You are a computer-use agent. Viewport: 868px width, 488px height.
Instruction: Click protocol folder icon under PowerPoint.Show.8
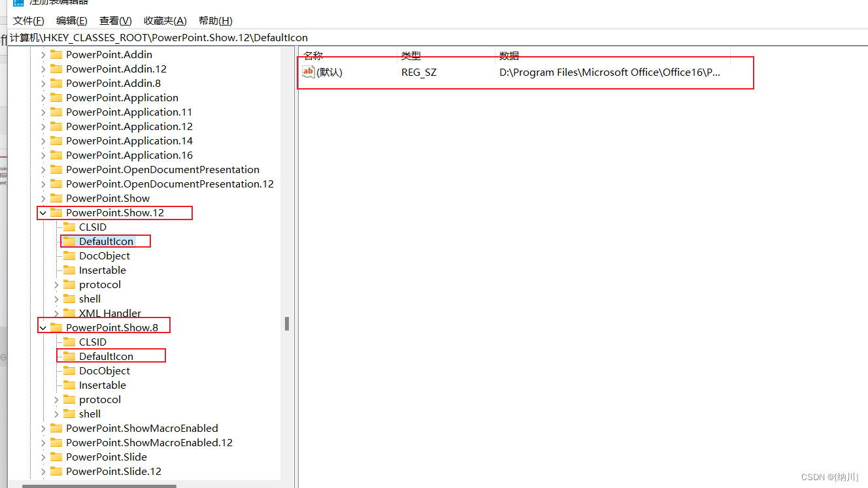[x=69, y=400]
